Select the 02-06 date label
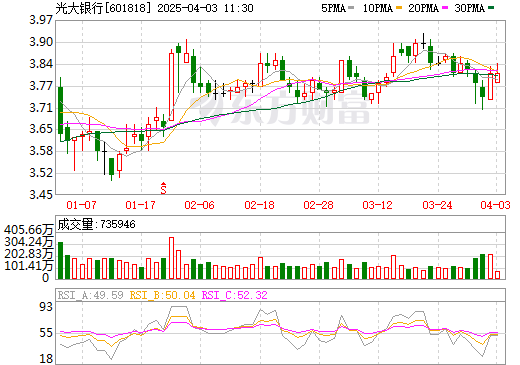This screenshot has height=365, width=520. point(199,205)
